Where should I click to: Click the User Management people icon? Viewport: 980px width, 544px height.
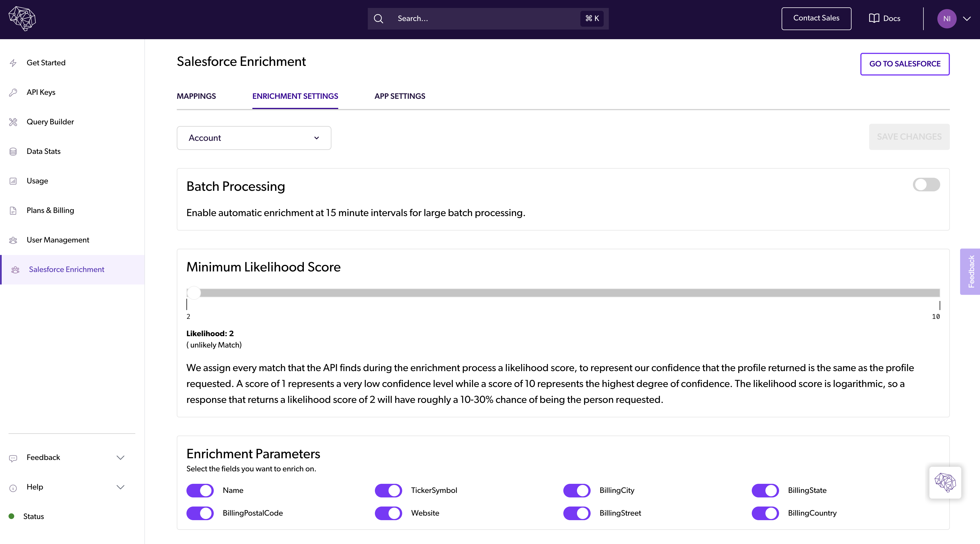[13, 240]
